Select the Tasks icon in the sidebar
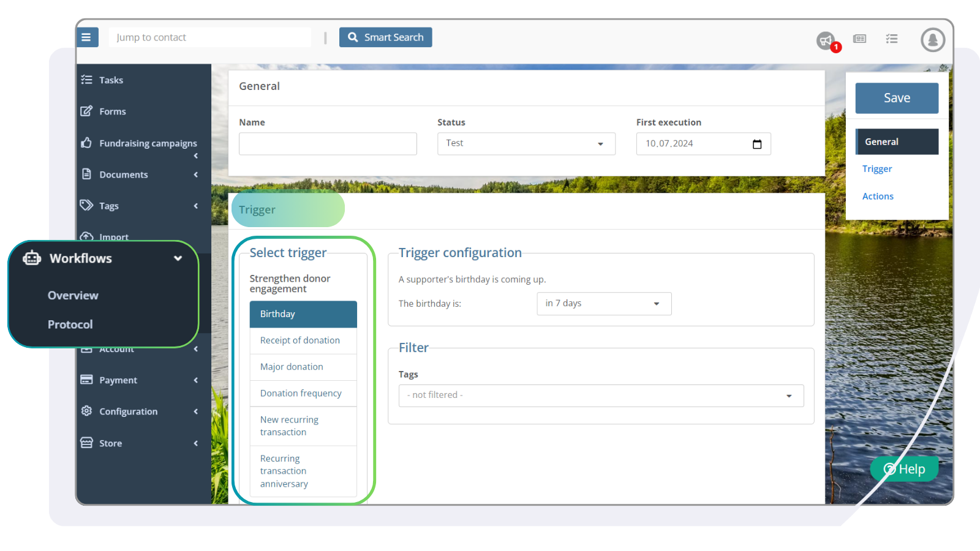This screenshot has height=551, width=980. 87,80
